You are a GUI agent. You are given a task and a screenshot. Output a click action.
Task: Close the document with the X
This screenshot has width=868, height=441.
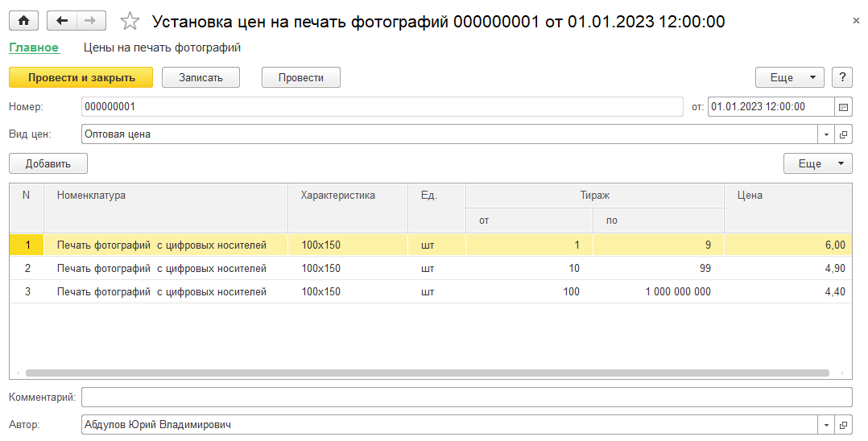pyautogui.click(x=856, y=21)
